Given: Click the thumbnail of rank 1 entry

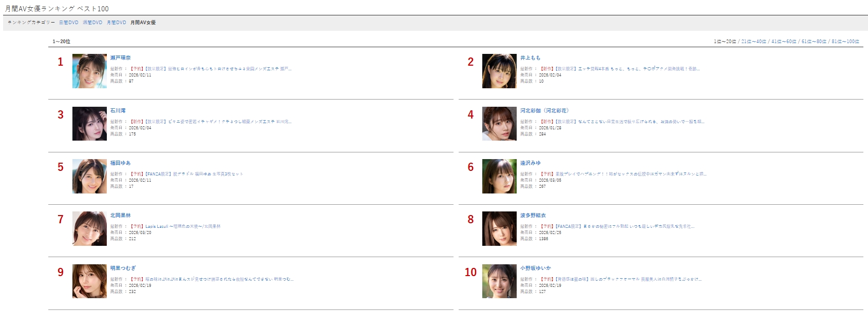Looking at the screenshot, I should coord(89,71).
